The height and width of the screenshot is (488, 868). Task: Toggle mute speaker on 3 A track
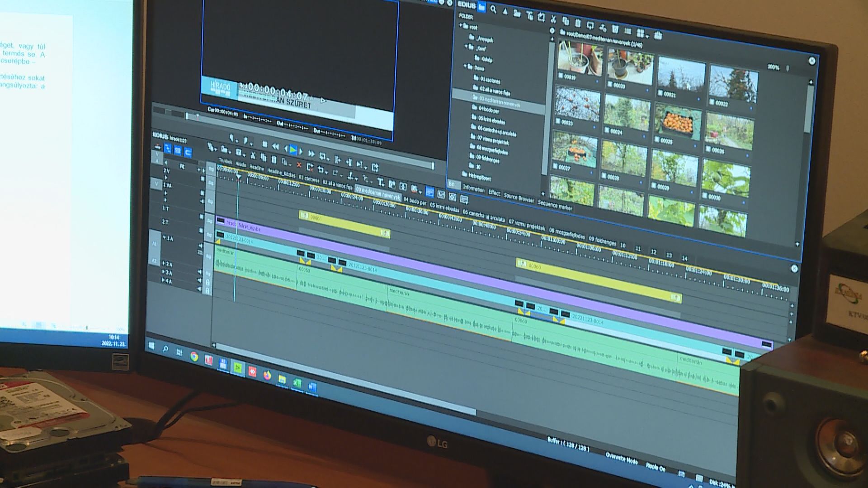click(x=200, y=280)
